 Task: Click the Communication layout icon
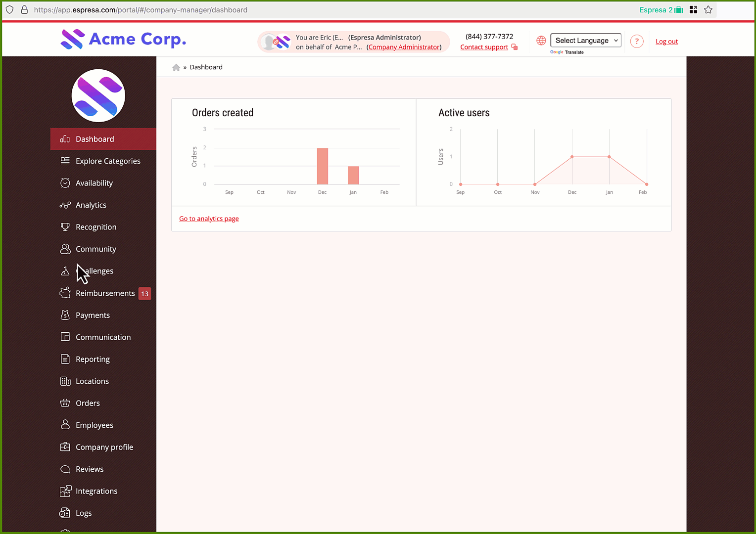(65, 337)
